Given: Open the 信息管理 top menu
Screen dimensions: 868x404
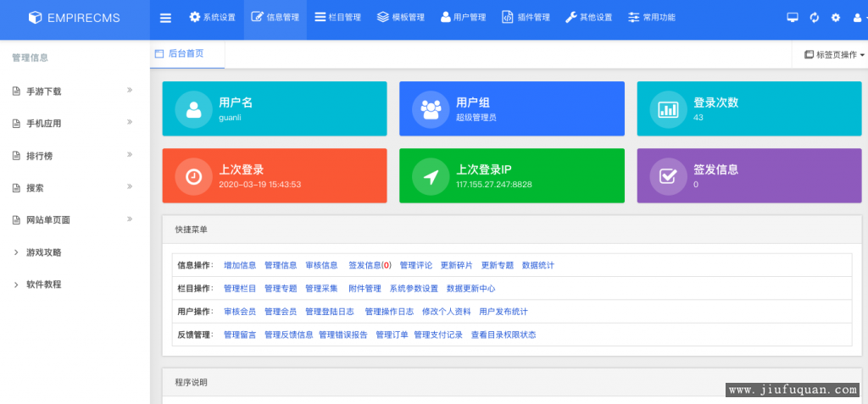Looking at the screenshot, I should point(275,17).
